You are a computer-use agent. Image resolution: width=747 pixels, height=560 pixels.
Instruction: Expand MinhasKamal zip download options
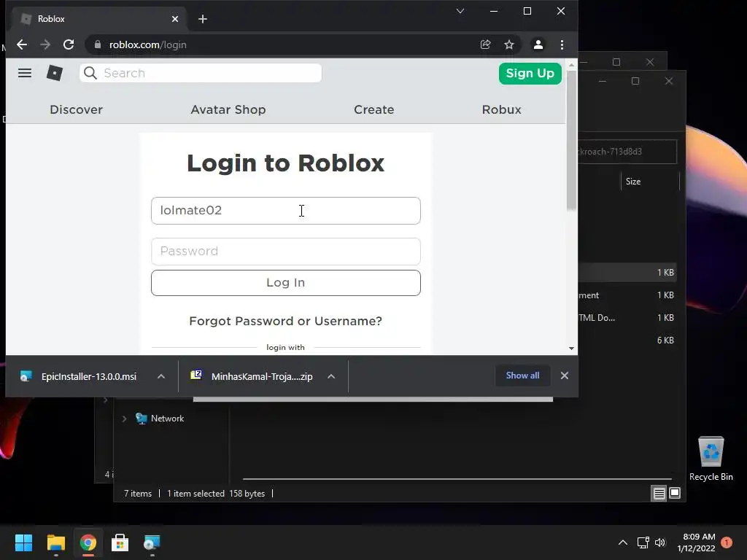[x=331, y=376]
